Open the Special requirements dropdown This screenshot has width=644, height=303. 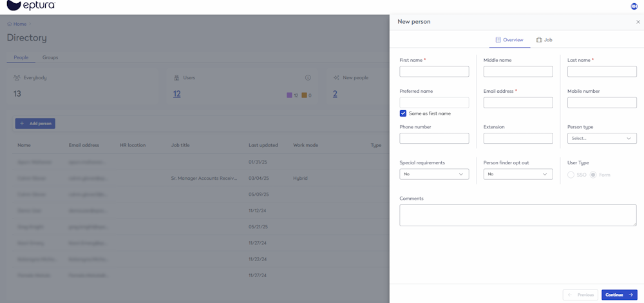click(434, 174)
